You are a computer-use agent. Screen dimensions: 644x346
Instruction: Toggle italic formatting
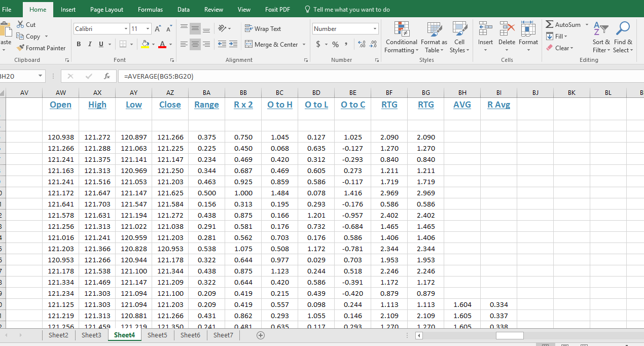coord(90,45)
